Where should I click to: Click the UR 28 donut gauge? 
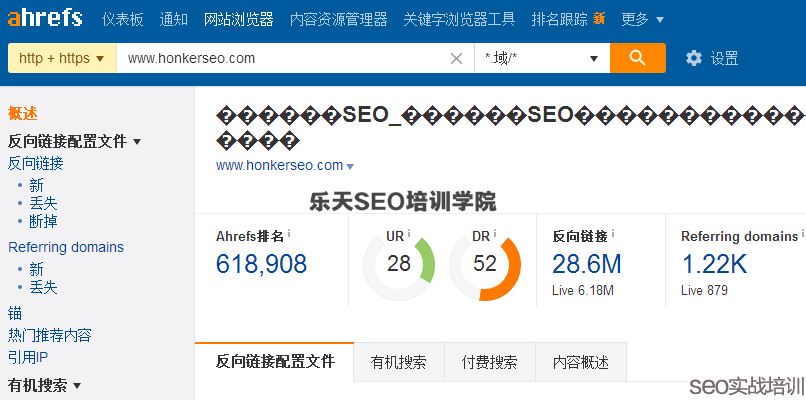tap(399, 264)
